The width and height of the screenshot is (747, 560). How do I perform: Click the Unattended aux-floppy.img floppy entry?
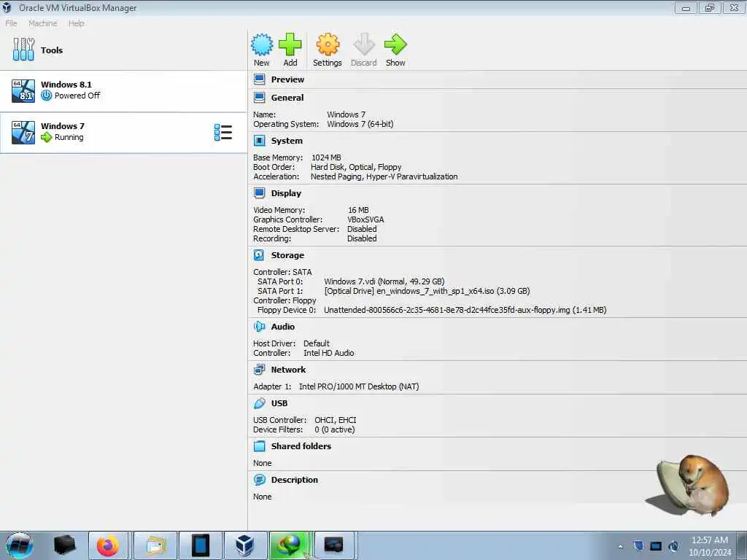(x=465, y=310)
